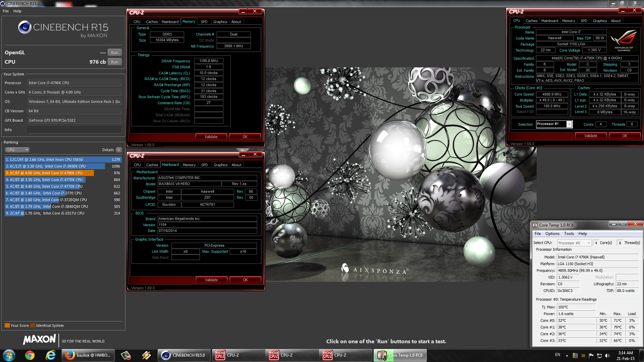The width and height of the screenshot is (644, 362).
Task: Click OK in Memory CPU-Z window
Action: (x=245, y=137)
